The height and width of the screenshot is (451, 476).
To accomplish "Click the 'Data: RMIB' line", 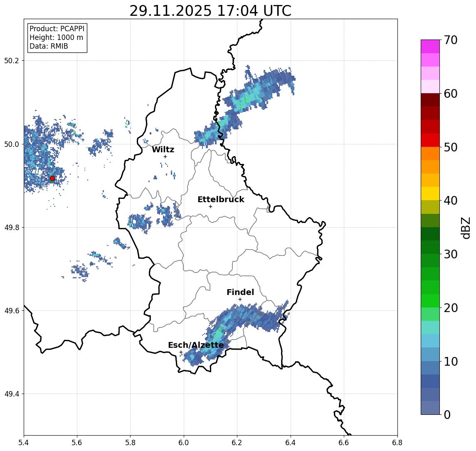I will [49, 46].
